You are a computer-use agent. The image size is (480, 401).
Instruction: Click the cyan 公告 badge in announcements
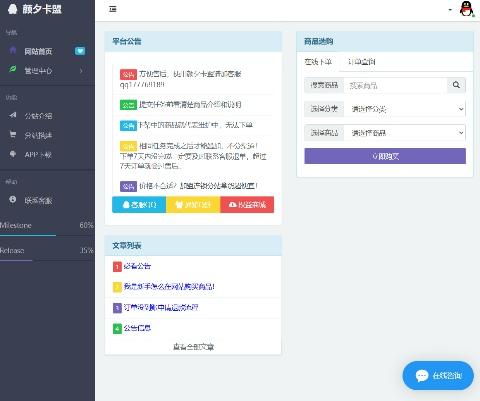point(128,125)
